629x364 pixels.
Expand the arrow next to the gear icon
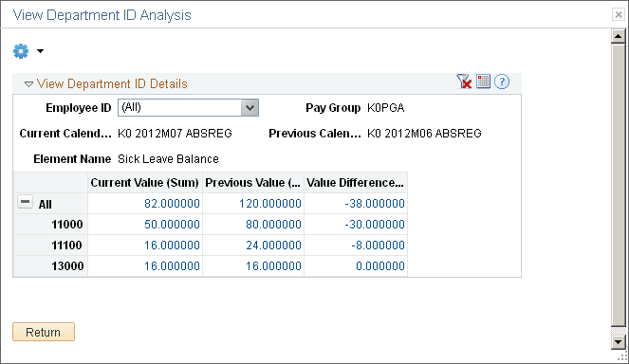point(40,51)
